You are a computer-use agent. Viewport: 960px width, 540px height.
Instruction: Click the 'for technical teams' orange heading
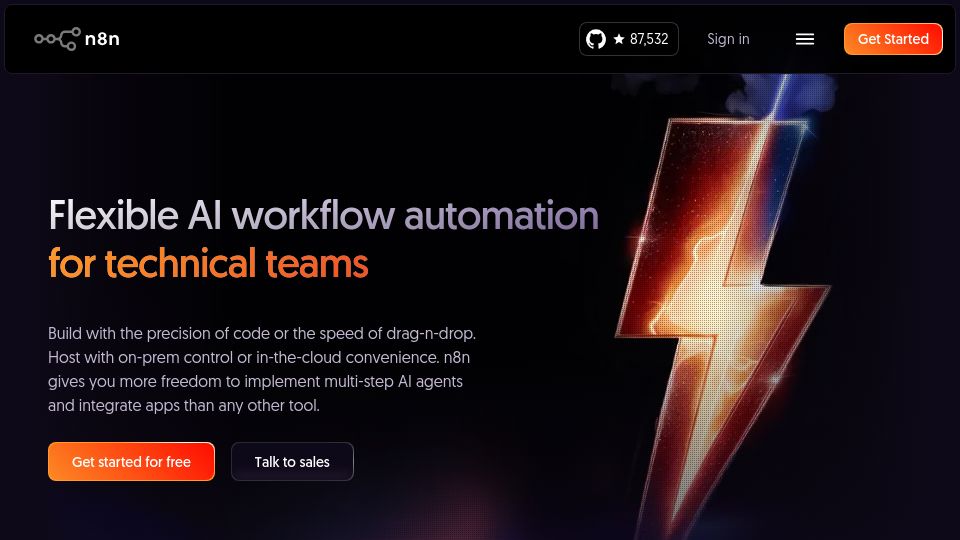(208, 263)
